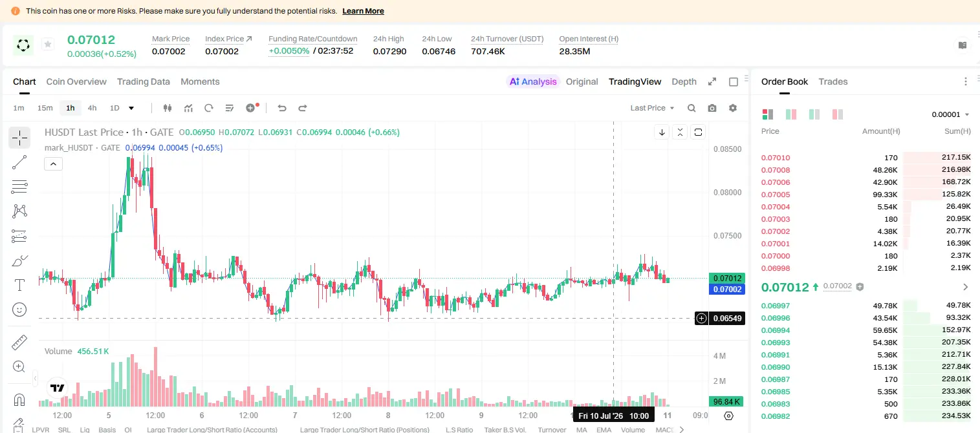The image size is (980, 433).
Task: Select the XABCD pattern tool
Action: click(19, 211)
